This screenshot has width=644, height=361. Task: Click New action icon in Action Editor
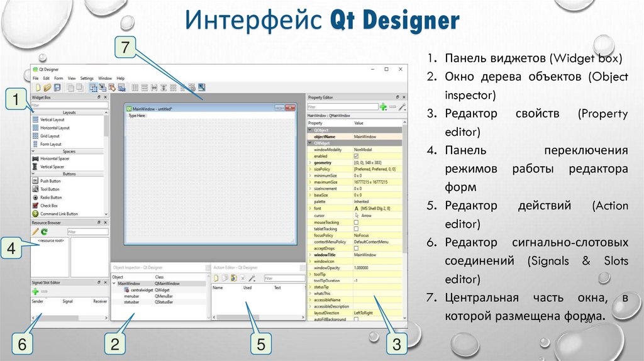216,278
